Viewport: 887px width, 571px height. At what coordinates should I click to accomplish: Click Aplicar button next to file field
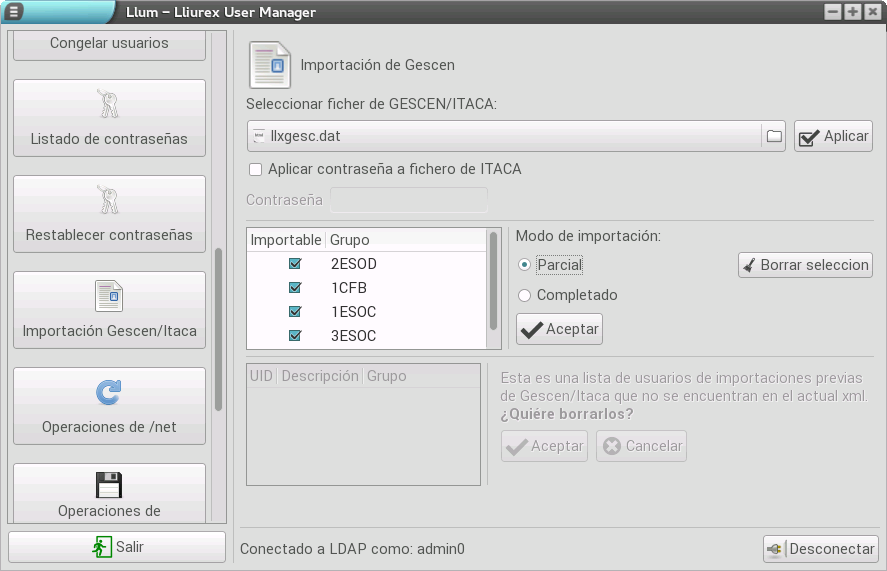[833, 137]
